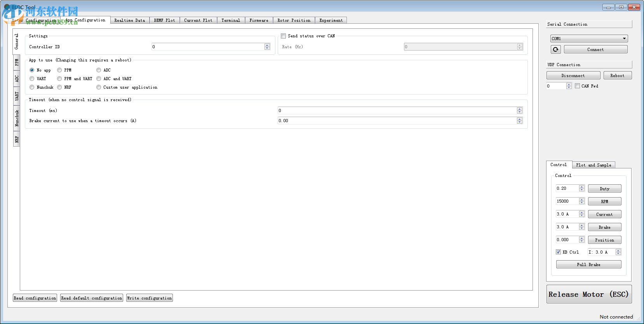
Task: Click Release Motor (ESC) button
Action: 589,294
